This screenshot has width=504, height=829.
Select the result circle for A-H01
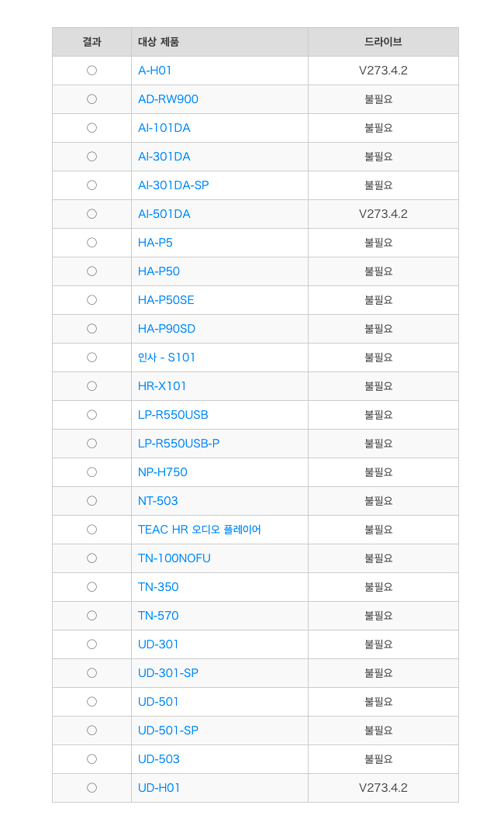(92, 71)
